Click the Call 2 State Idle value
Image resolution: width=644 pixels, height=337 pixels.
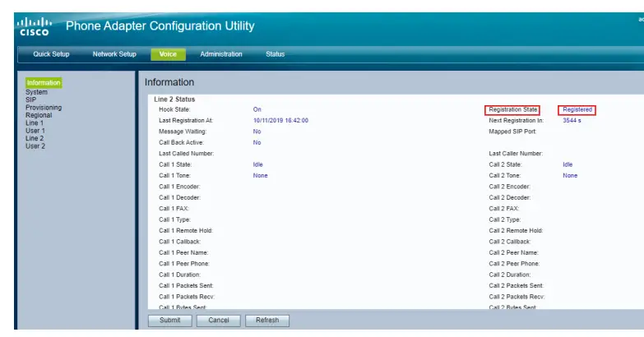pos(568,164)
